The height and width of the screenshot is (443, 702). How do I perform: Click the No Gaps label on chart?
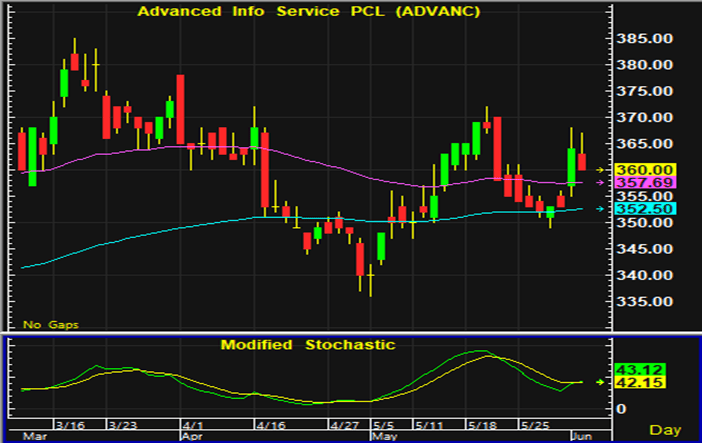[51, 324]
